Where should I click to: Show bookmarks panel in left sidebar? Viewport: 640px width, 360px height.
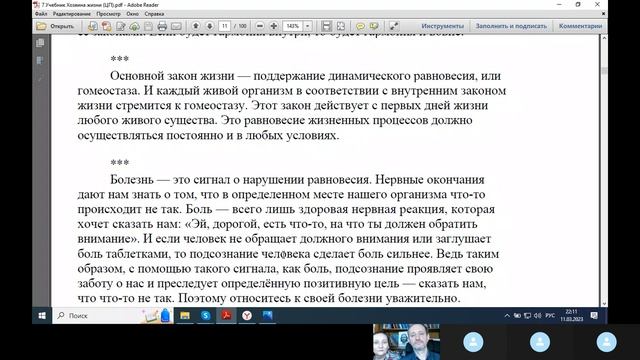point(40,61)
